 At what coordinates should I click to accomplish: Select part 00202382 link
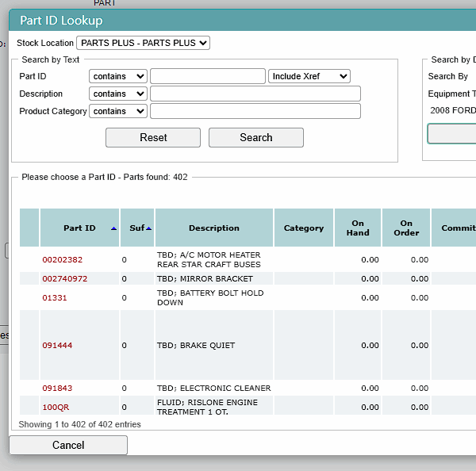click(x=62, y=260)
